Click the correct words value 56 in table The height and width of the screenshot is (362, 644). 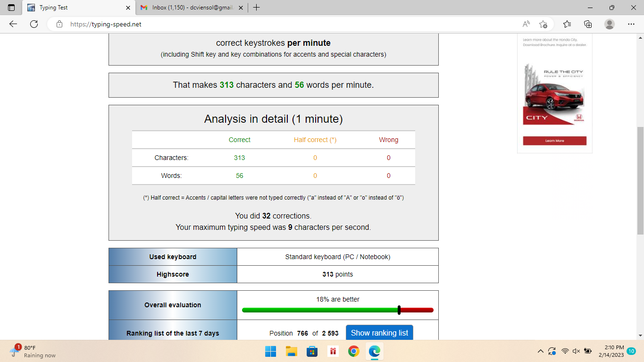click(x=240, y=176)
